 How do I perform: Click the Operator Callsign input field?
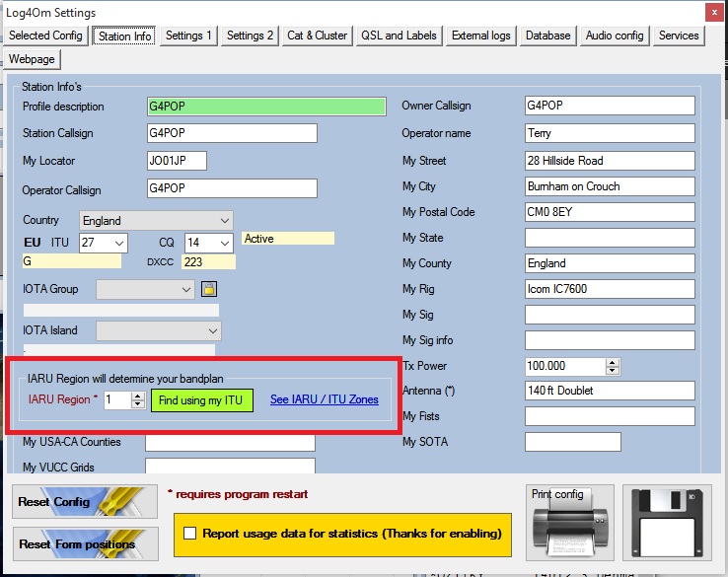pos(232,188)
